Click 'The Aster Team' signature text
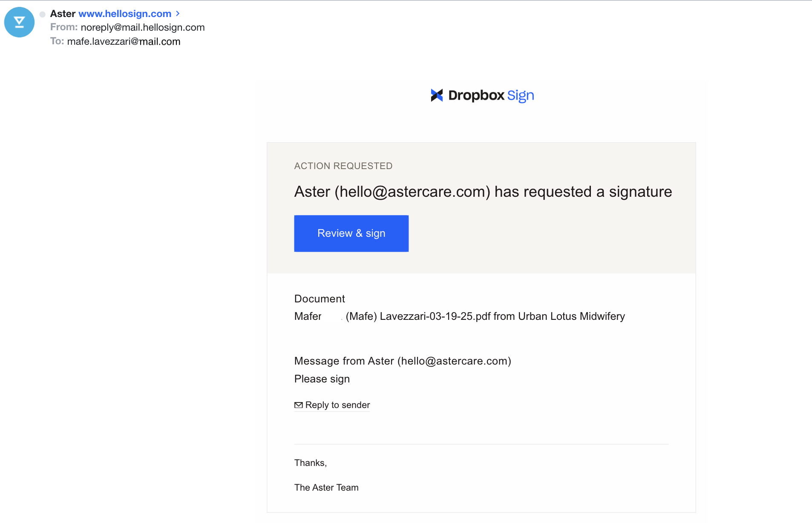Image resolution: width=812 pixels, height=523 pixels. pyautogui.click(x=326, y=488)
